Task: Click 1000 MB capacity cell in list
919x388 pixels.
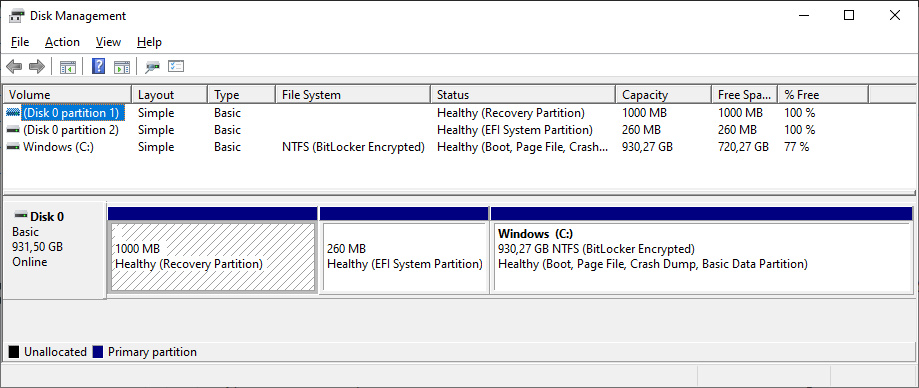Action: (x=644, y=113)
